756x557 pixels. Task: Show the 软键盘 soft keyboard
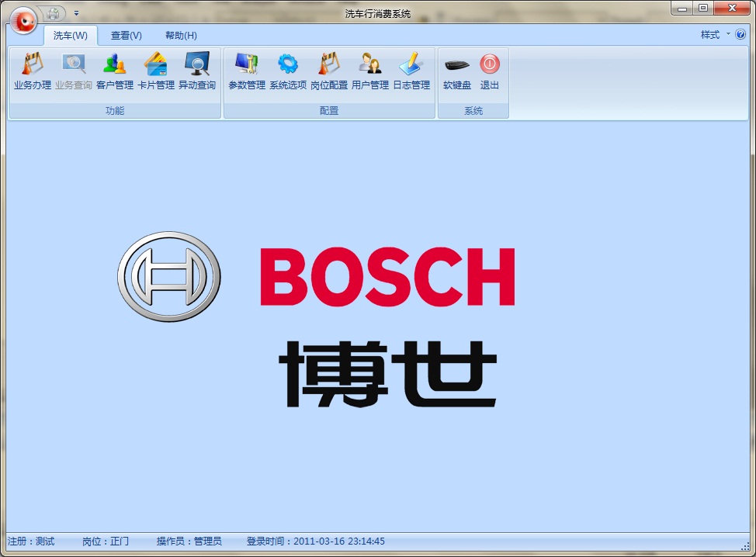pyautogui.click(x=457, y=71)
